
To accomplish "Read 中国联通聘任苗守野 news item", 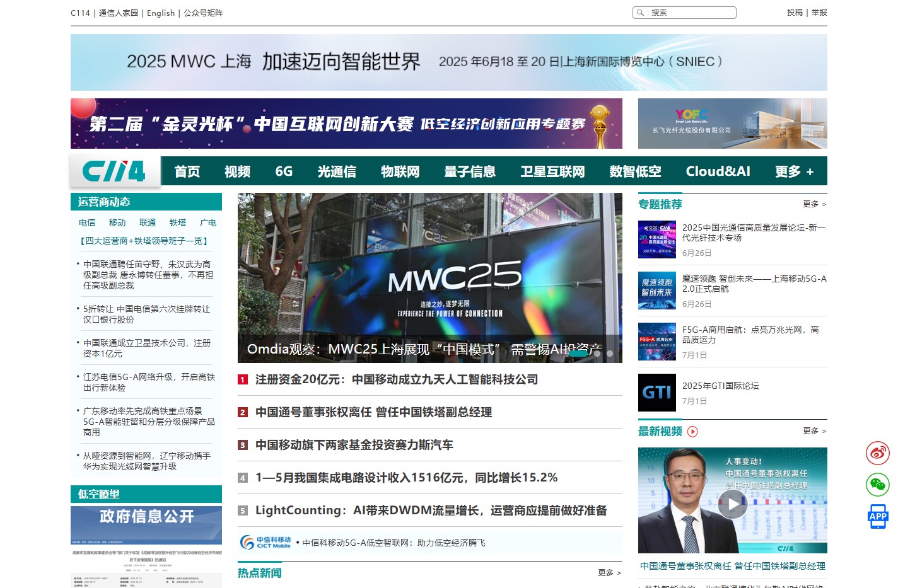I will click(x=149, y=275).
